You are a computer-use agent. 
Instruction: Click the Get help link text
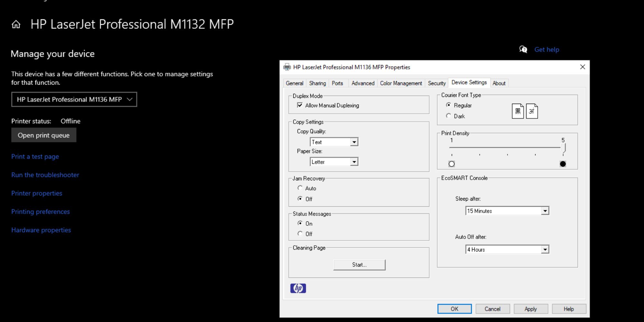point(547,50)
